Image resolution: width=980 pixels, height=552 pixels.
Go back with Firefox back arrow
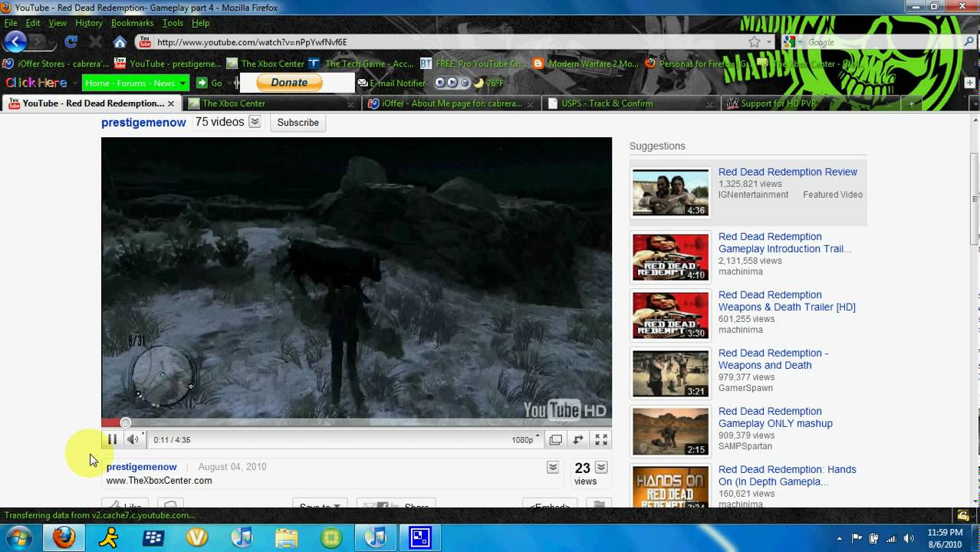pyautogui.click(x=16, y=42)
